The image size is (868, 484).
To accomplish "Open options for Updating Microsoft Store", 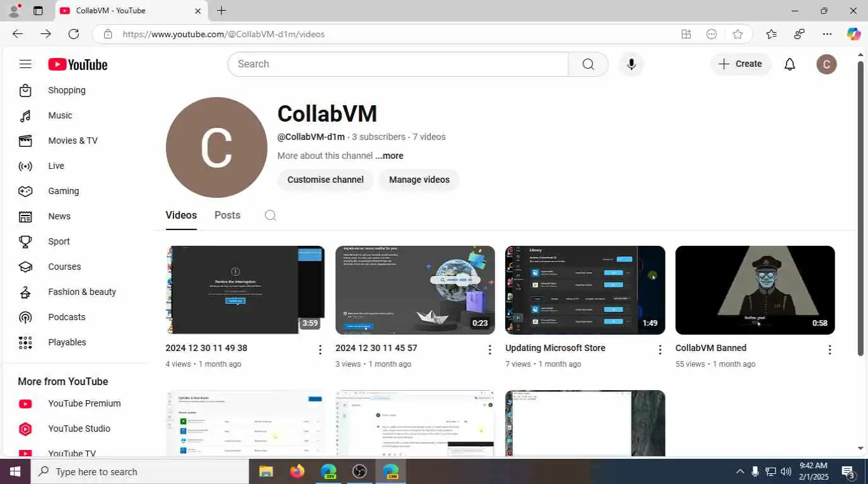I will coord(660,350).
